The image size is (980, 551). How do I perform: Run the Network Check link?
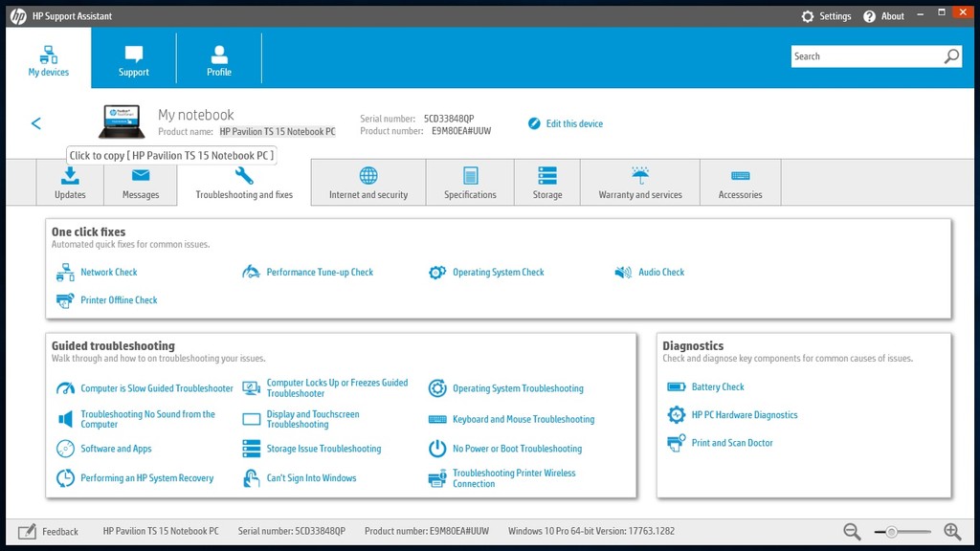109,273
